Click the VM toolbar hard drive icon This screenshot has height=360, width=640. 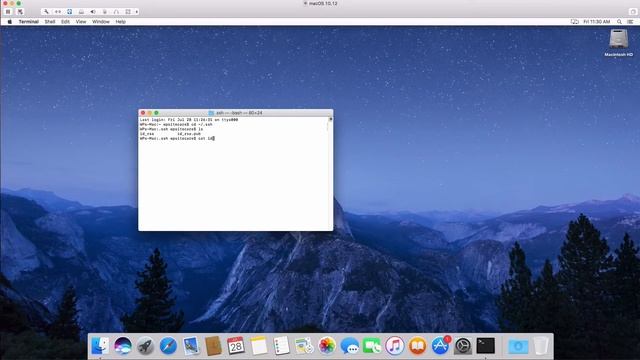81,12
